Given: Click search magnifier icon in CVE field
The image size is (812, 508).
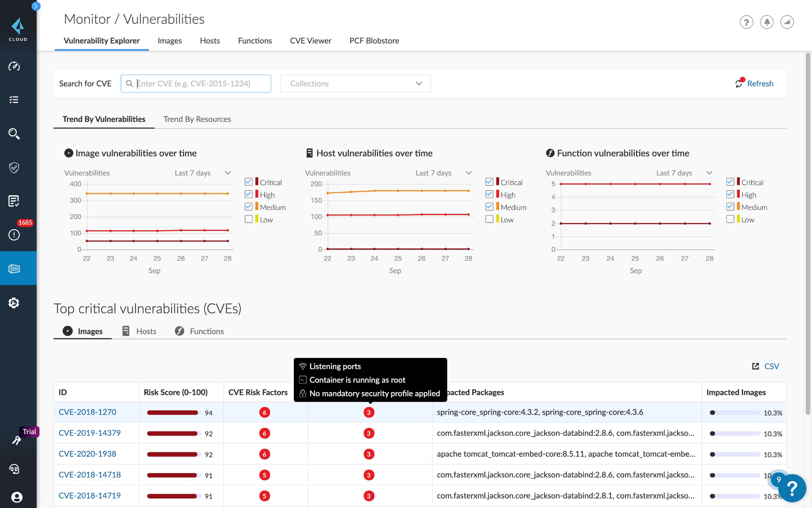Looking at the screenshot, I should pos(129,83).
